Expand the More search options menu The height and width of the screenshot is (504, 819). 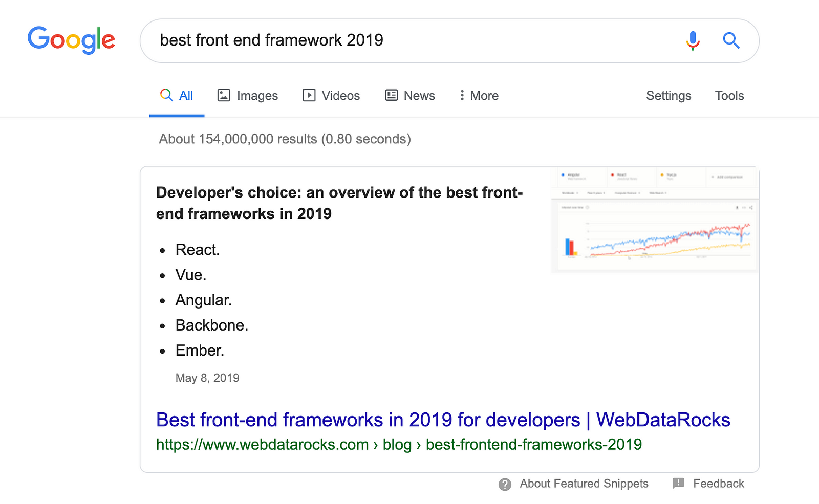(x=479, y=96)
